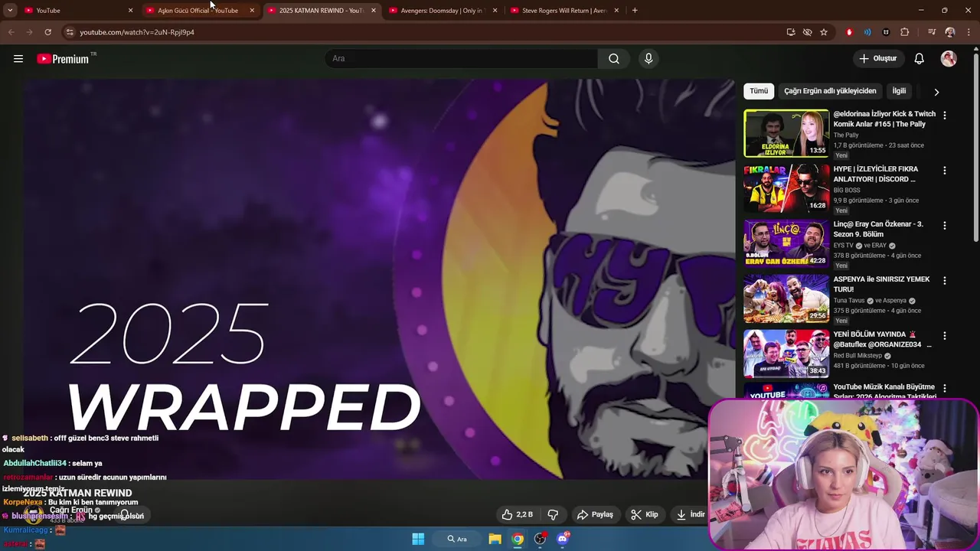Click the install app icon in address bar
Image resolution: width=980 pixels, height=551 pixels.
pyautogui.click(x=791, y=32)
